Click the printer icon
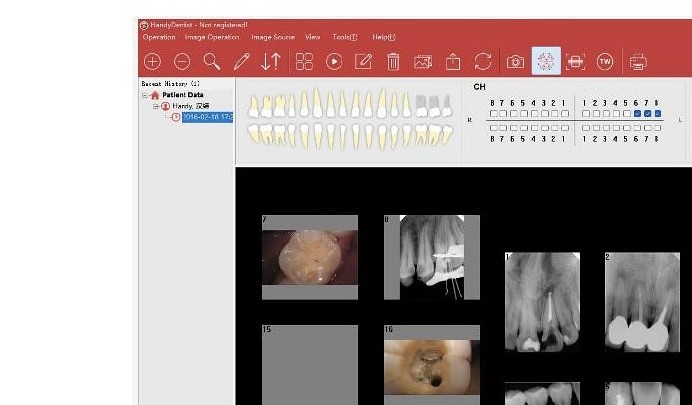Screen dimensions: 692x405 (x=638, y=62)
